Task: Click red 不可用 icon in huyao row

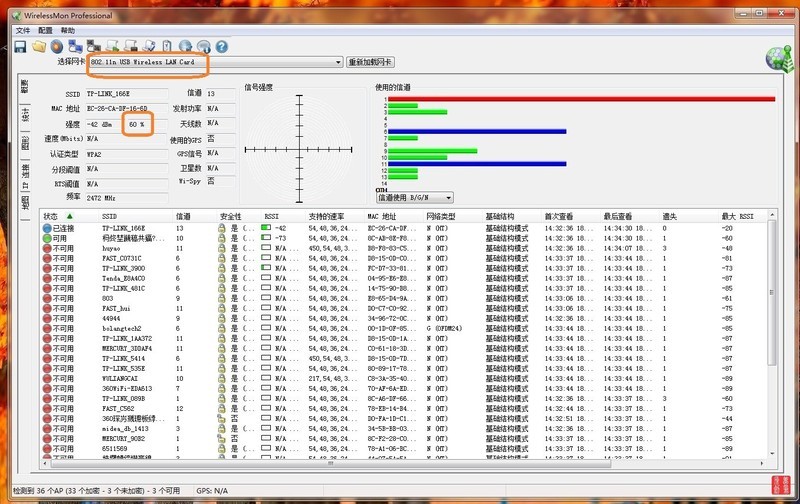Action: click(x=47, y=248)
